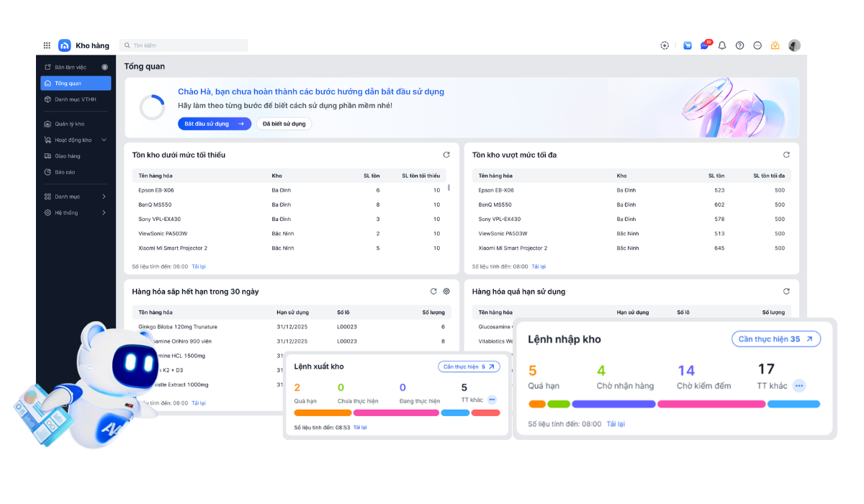Open settings gear for Hàng hóa sắp hết hạn
864x504 pixels.
coord(446,292)
